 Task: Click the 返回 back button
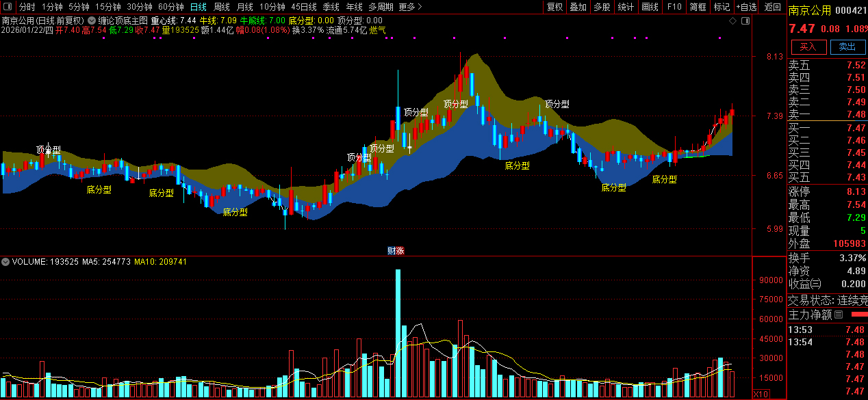click(773, 7)
